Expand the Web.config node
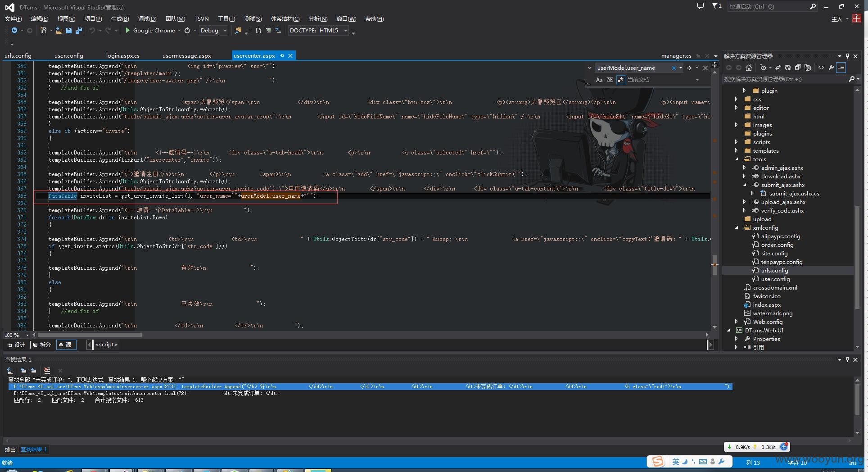Viewport: 868px width, 472px height. pos(737,322)
